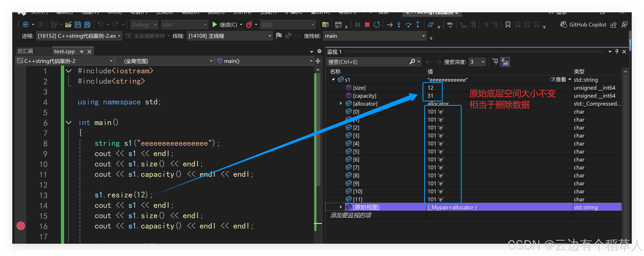Click the red Stop Debugging button
Screen dimensions: 644x256
(367, 25)
